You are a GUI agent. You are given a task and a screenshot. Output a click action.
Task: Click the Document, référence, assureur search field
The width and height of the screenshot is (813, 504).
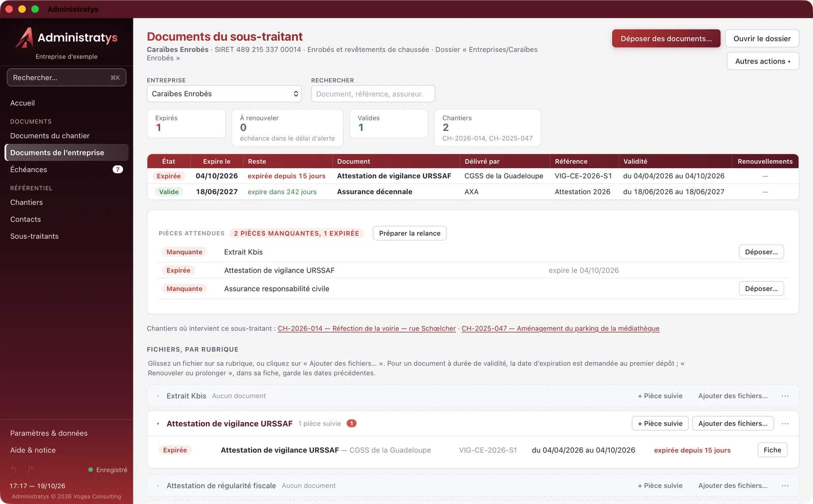pos(373,94)
